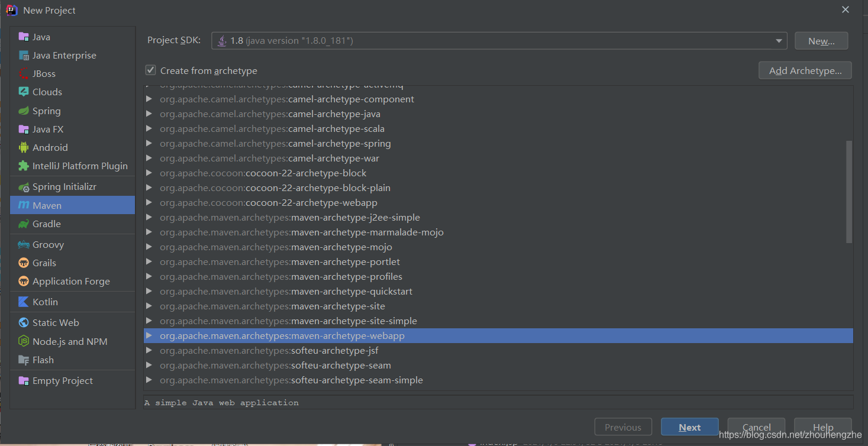Click Add Archetype... button
Screen dimensions: 868x446
tap(805, 70)
